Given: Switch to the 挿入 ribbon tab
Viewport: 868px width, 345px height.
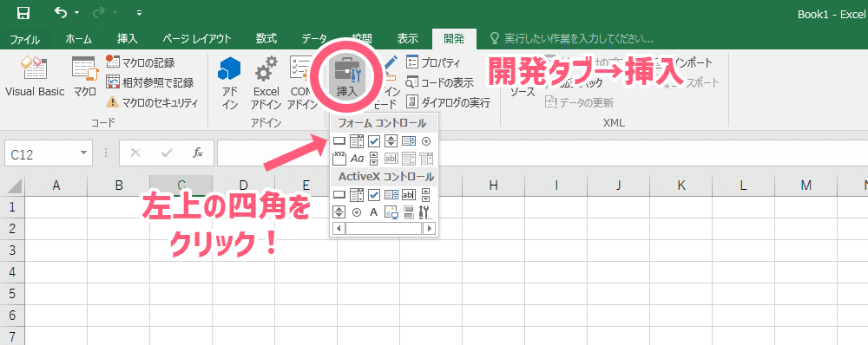Looking at the screenshot, I should point(128,39).
